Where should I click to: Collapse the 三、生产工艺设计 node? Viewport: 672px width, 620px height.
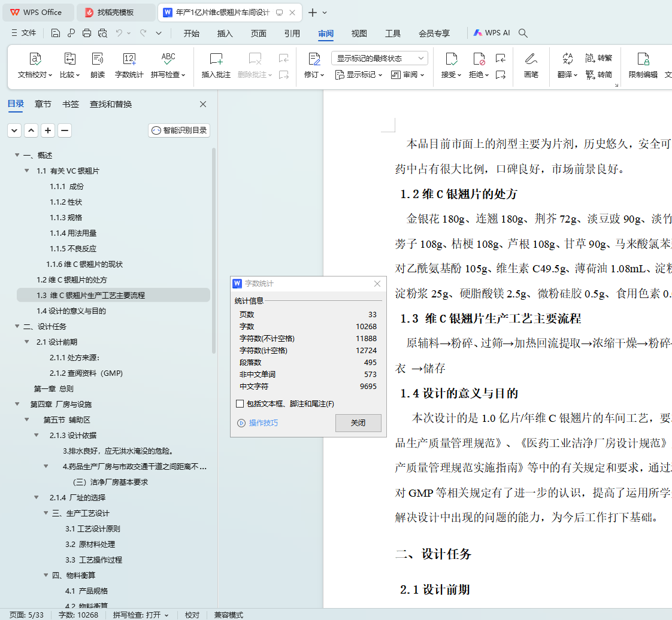click(46, 513)
